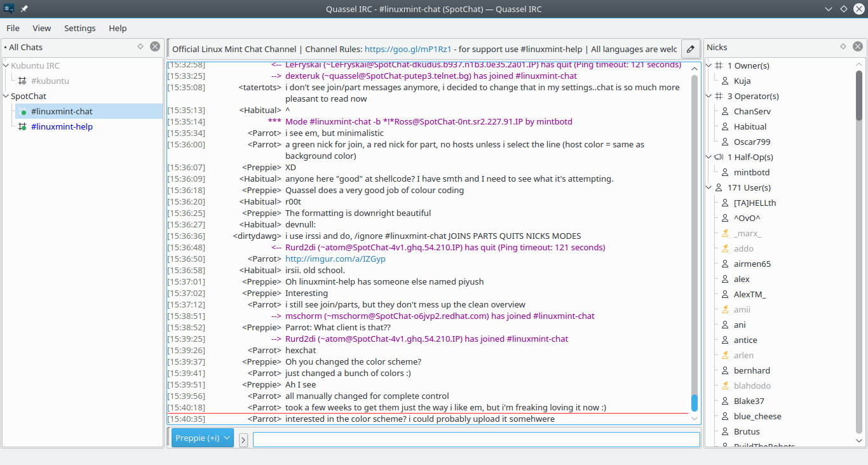Select the #linuxmint-help channel
The height and width of the screenshot is (465, 868).
[62, 126]
